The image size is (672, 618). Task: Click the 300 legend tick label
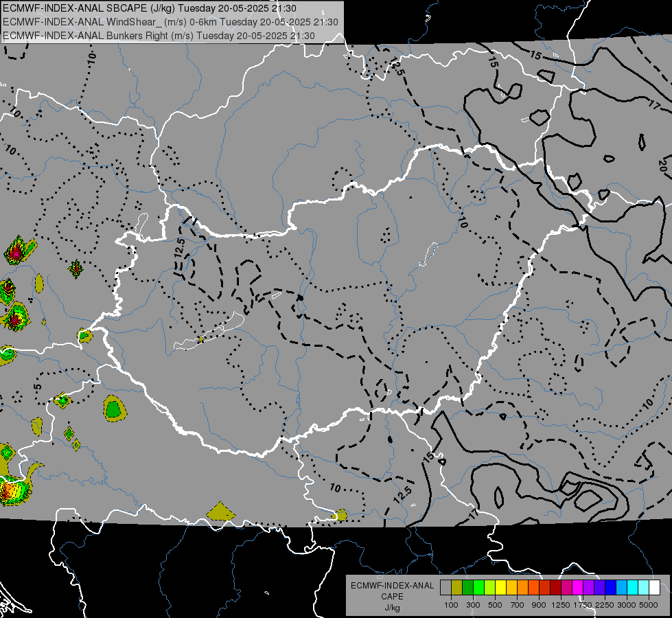coord(473,605)
